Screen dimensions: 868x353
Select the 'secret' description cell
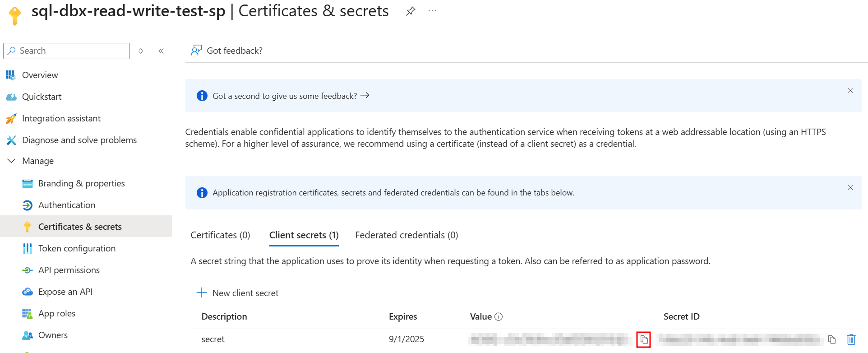213,339
